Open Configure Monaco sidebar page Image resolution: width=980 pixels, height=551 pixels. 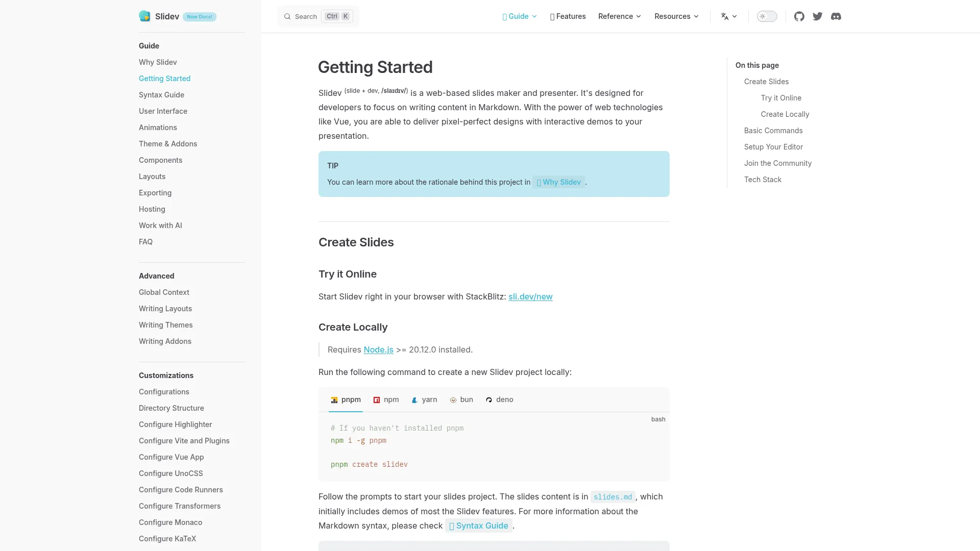coord(170,522)
